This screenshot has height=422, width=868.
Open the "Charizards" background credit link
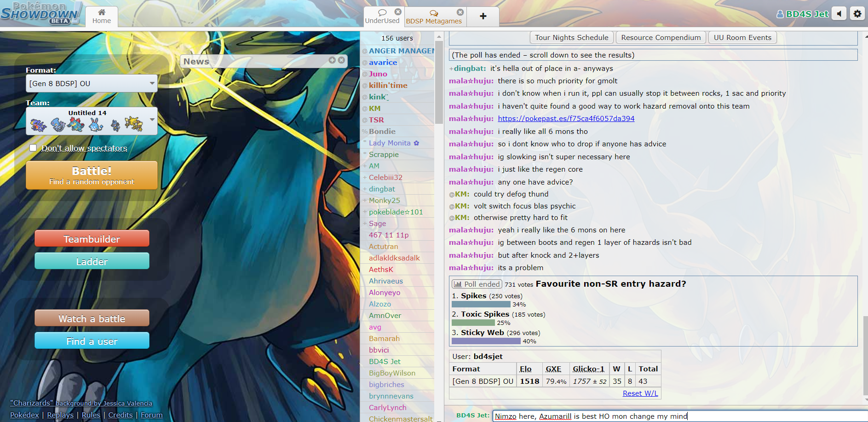tap(81, 403)
